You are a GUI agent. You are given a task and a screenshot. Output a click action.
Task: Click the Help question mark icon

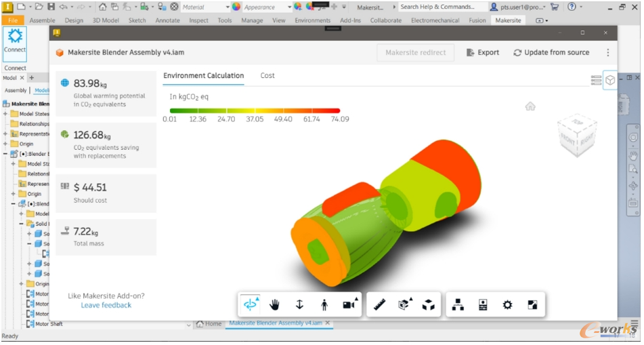click(572, 7)
